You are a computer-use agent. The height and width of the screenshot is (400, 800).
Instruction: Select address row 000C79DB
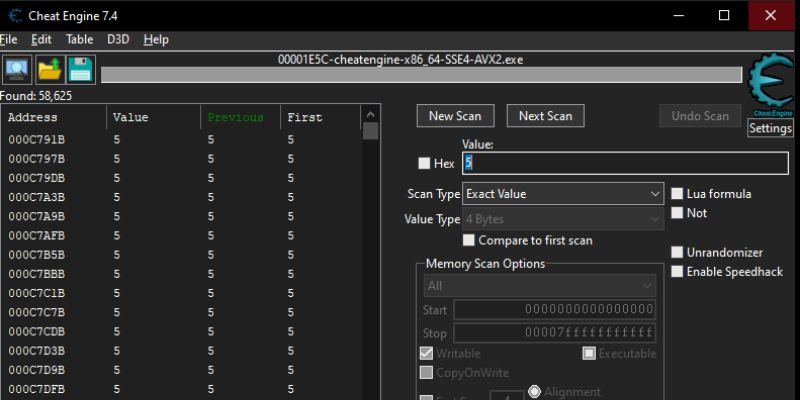point(182,178)
